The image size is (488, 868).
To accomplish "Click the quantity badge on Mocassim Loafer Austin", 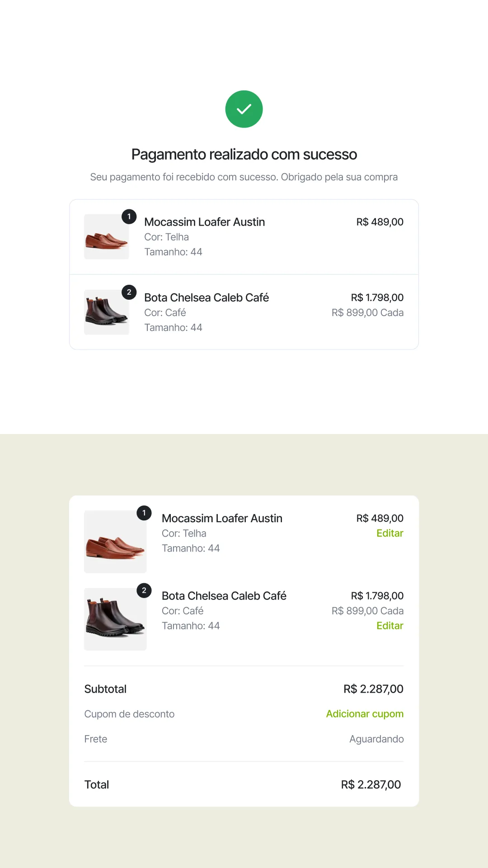I will [129, 217].
